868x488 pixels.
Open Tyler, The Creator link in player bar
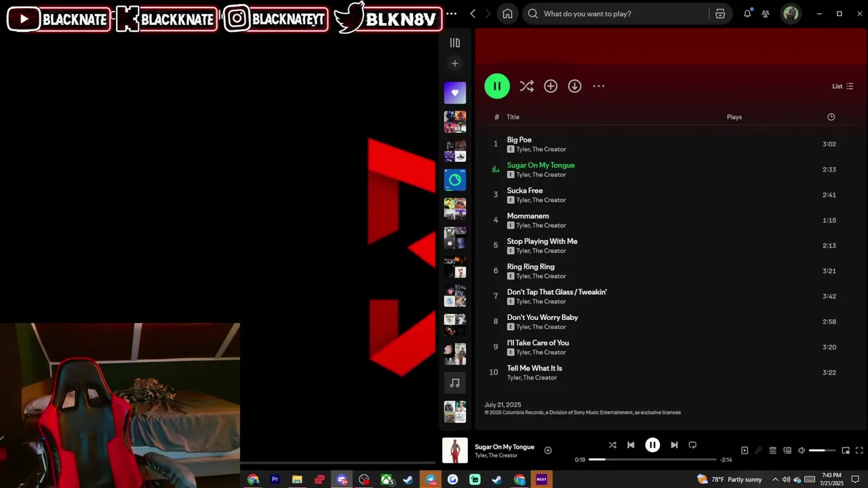pyautogui.click(x=496, y=455)
